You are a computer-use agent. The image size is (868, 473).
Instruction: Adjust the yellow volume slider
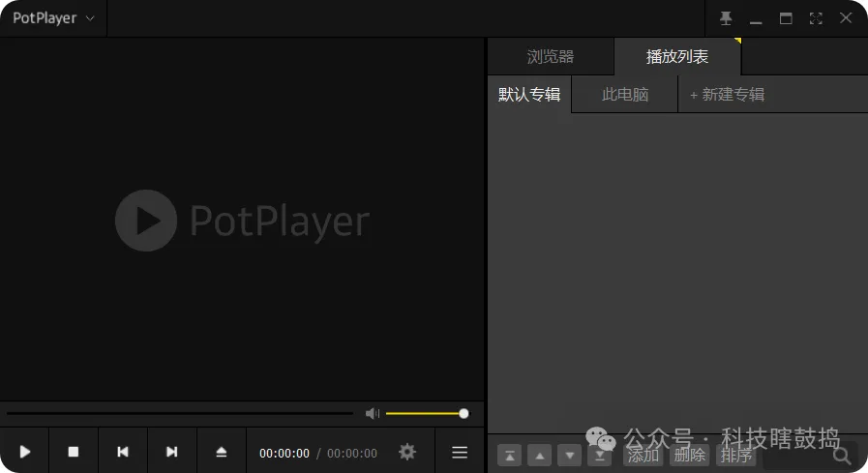(427, 413)
